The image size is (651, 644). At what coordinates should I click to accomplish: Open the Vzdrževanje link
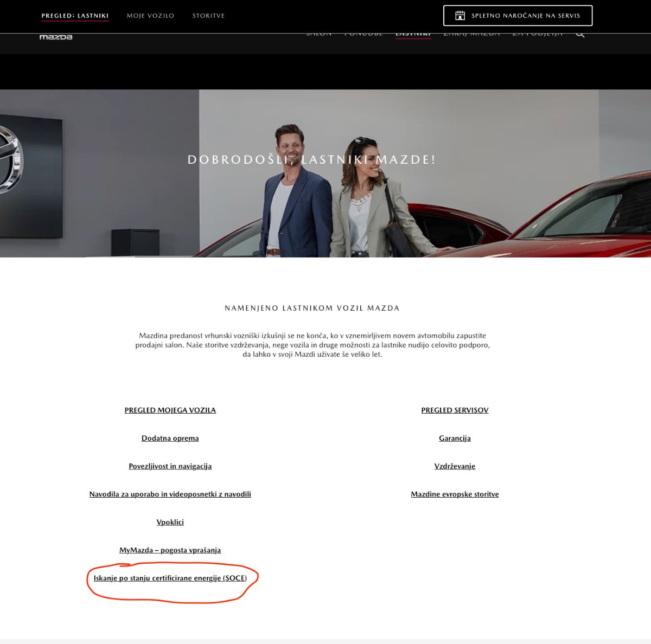[x=455, y=466]
